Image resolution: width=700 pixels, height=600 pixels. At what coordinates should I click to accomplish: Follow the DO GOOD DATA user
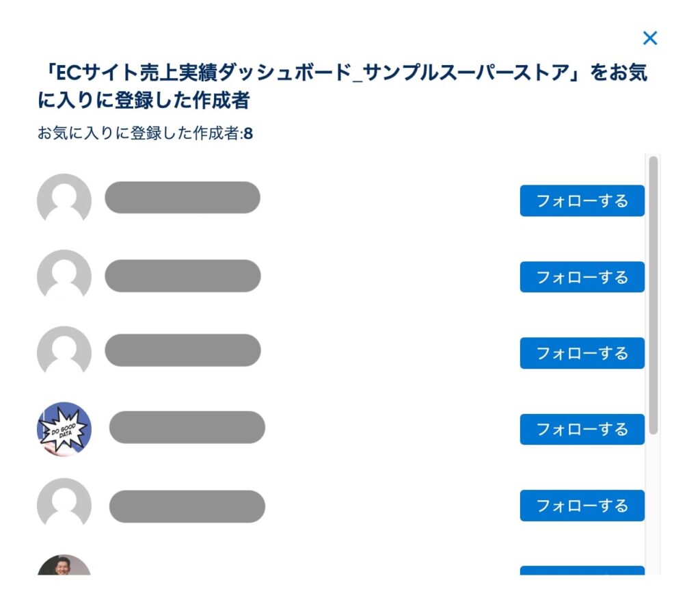click(x=582, y=430)
